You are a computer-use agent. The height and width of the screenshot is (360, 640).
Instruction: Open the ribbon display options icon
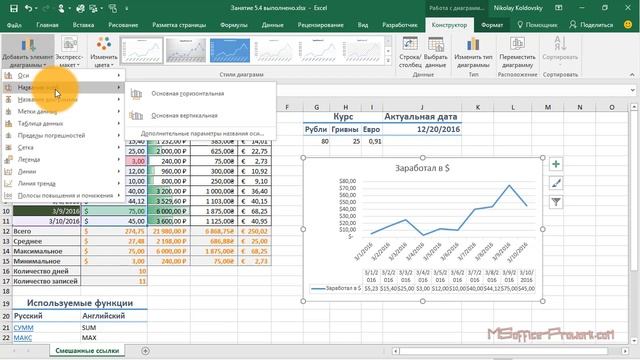[559, 8]
